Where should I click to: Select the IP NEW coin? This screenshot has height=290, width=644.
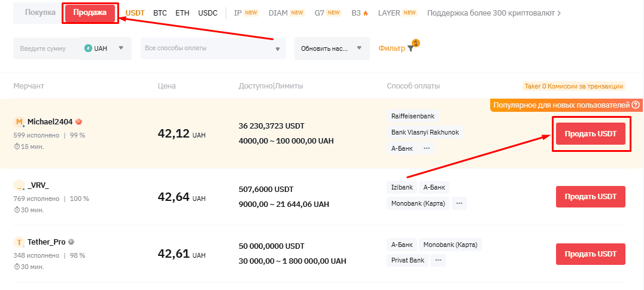(x=245, y=13)
